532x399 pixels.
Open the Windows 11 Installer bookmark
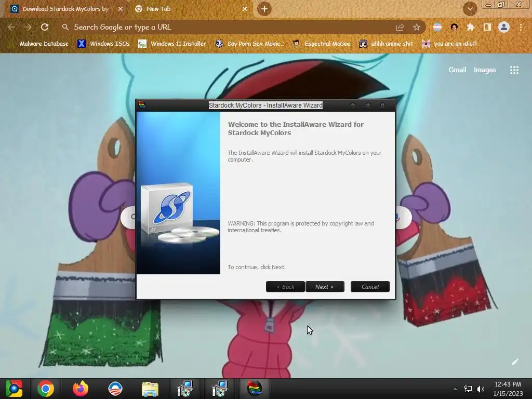172,44
